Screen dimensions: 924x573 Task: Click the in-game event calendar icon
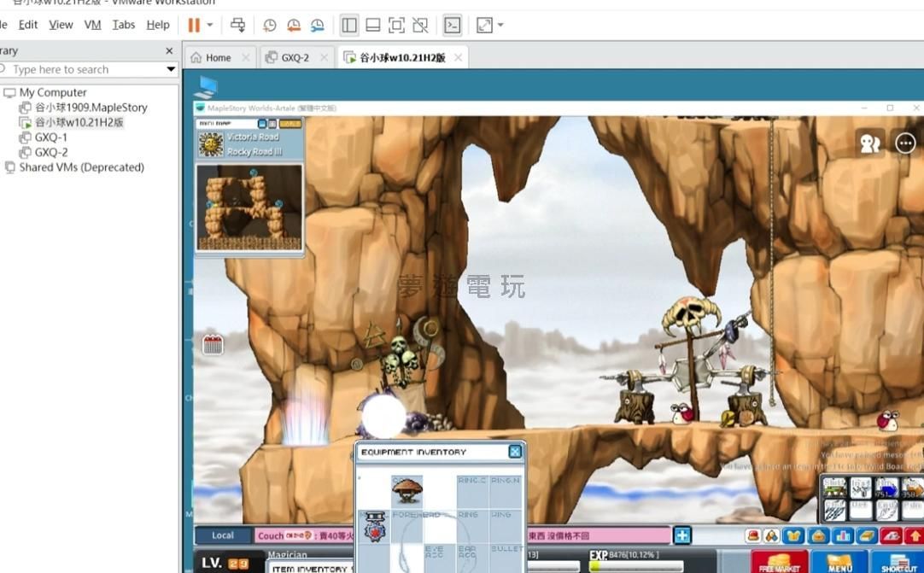coord(213,344)
